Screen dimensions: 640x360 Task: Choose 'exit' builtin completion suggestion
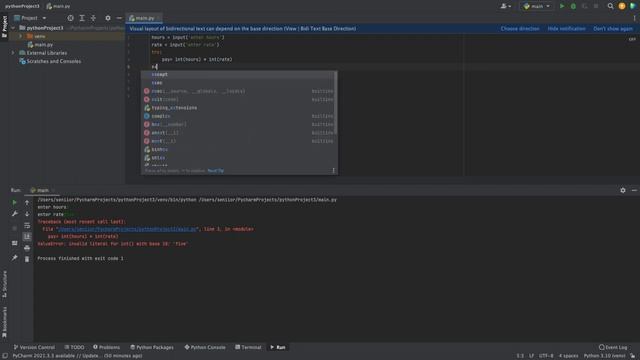[239, 100]
